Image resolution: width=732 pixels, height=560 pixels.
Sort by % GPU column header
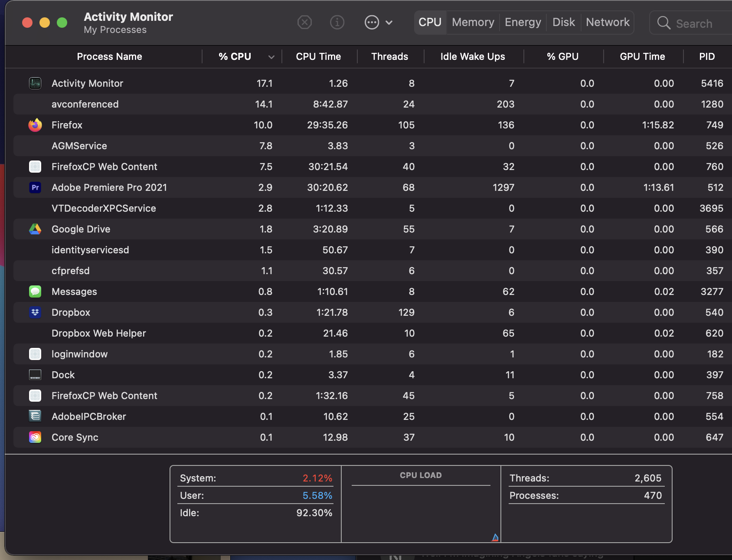tap(562, 56)
